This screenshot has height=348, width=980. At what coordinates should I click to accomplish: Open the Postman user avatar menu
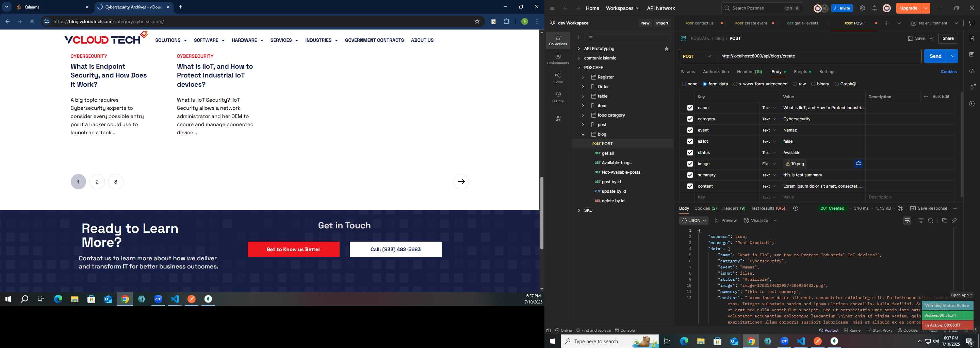point(886,8)
